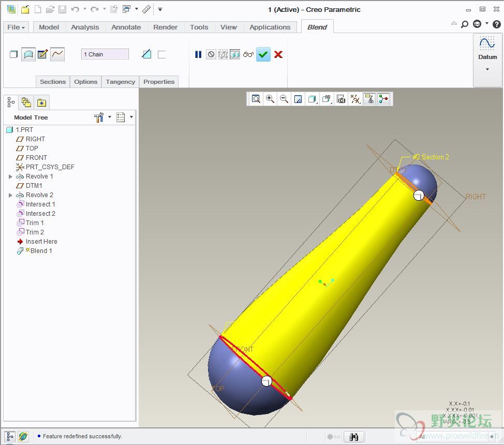The width and height of the screenshot is (504, 445).
Task: Select DTM1 plane in the Model Tree
Action: [x=29, y=186]
